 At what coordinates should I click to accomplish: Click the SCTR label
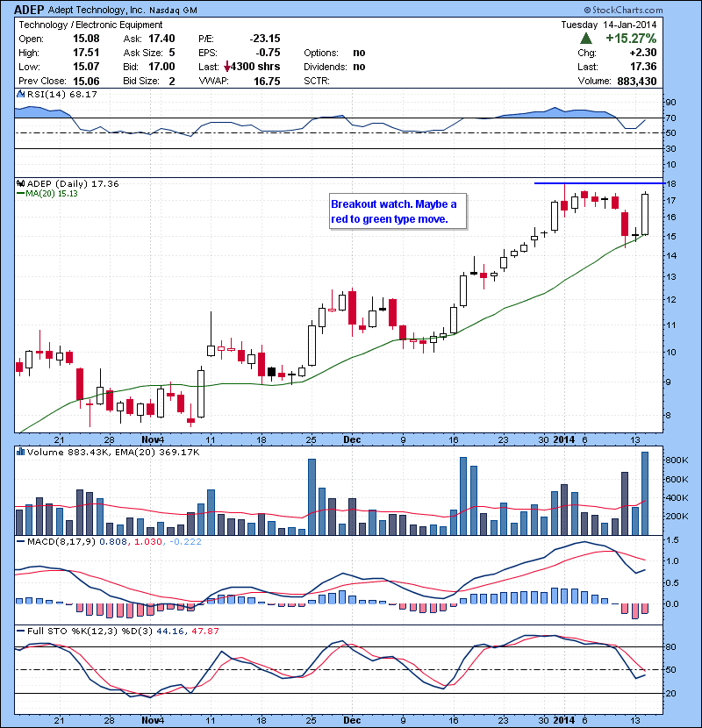[x=317, y=82]
